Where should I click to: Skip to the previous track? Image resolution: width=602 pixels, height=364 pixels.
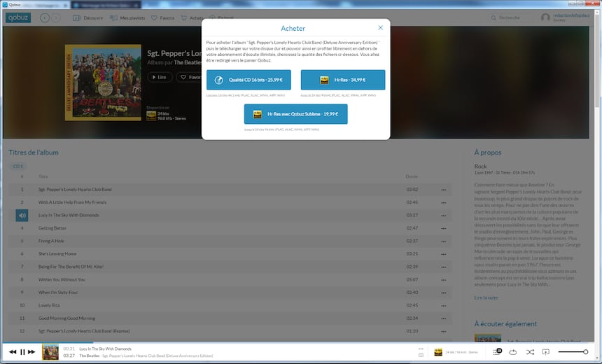[13, 351]
